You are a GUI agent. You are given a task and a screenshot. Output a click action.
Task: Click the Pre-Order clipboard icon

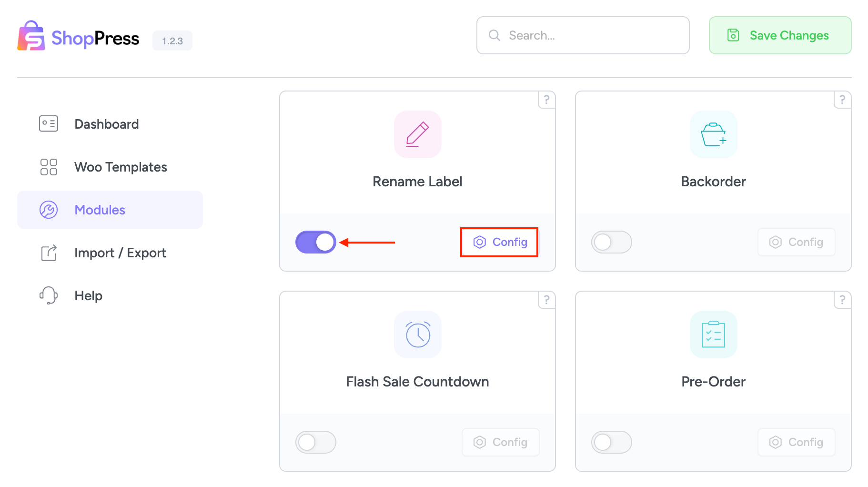[713, 335]
